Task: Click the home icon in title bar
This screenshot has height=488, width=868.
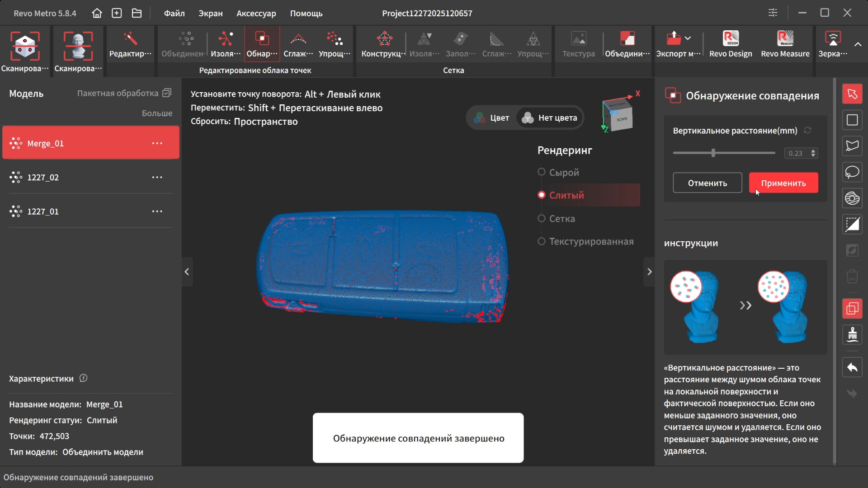Action: click(x=97, y=13)
